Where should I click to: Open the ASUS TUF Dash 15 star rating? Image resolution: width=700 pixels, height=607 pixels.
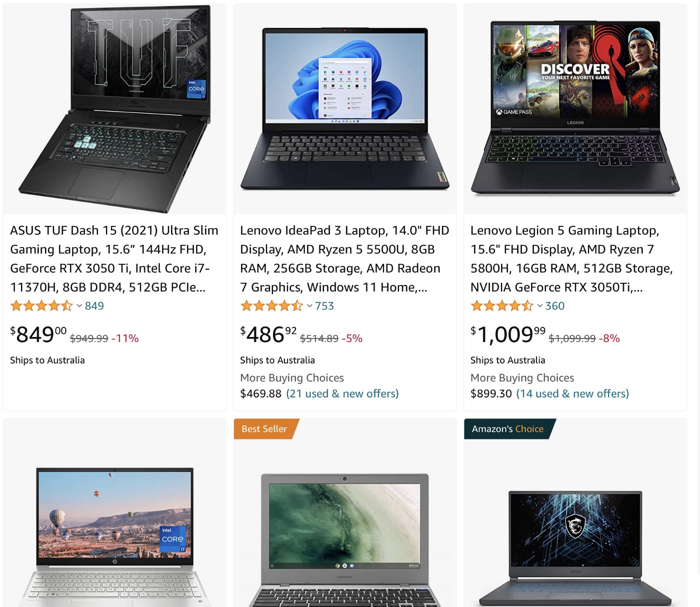[41, 305]
